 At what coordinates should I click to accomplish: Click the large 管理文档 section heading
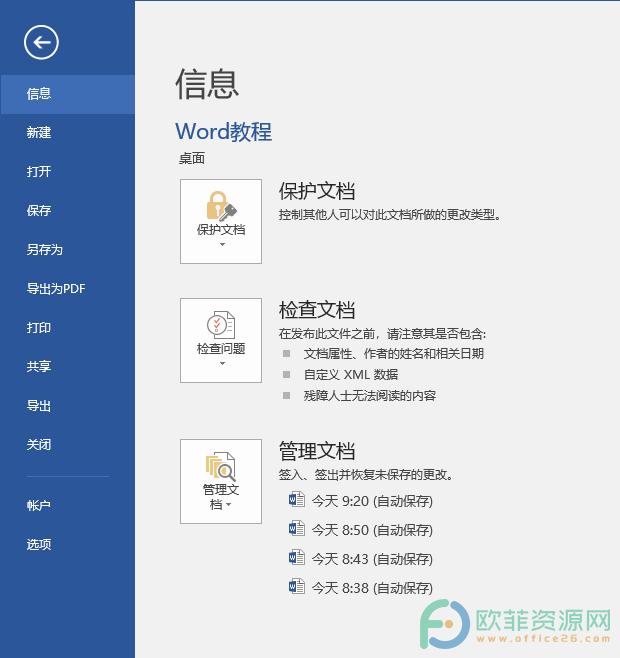click(317, 451)
